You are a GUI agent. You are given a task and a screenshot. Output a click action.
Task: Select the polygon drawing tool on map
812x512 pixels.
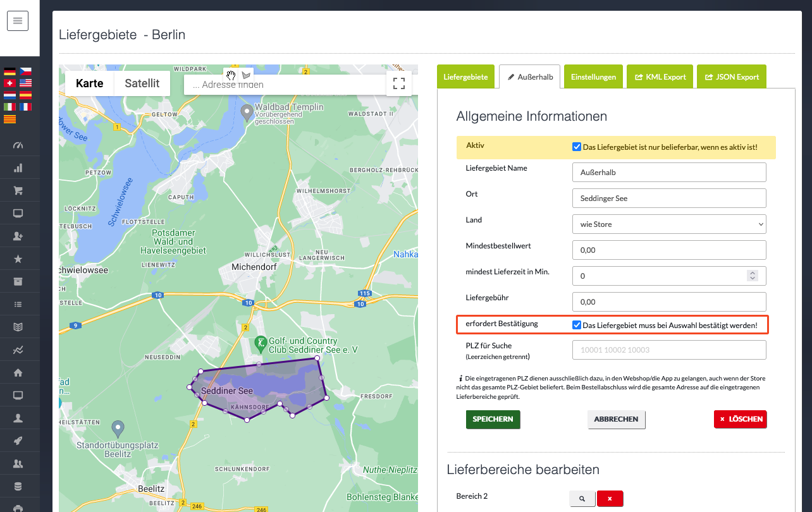coord(246,75)
